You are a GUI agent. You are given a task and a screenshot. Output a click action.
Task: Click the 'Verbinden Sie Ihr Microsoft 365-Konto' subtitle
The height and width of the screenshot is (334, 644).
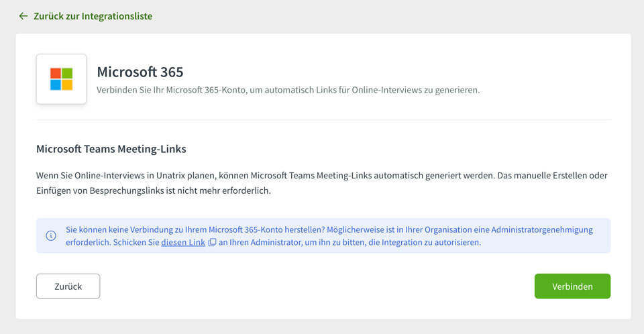pos(288,90)
